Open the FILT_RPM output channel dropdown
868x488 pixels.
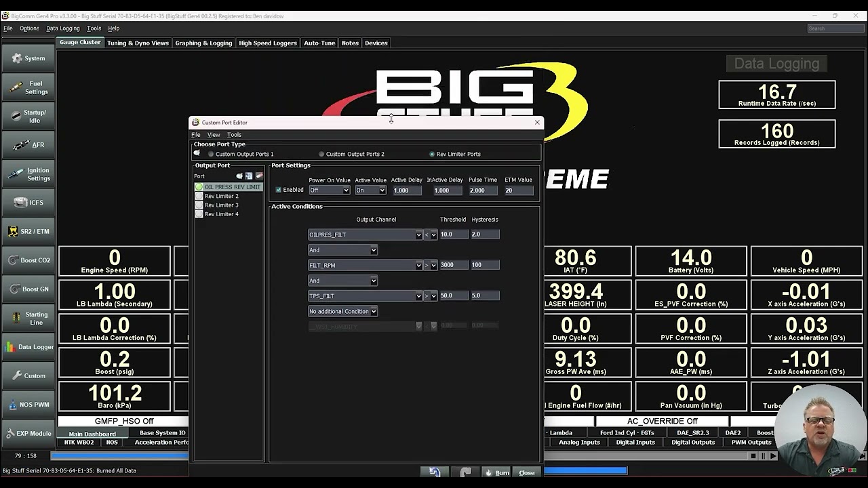366,265
